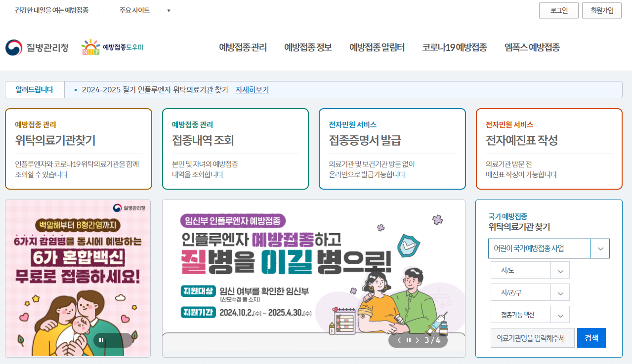
Task: Click the blue 검색 button
Action: (x=591, y=338)
